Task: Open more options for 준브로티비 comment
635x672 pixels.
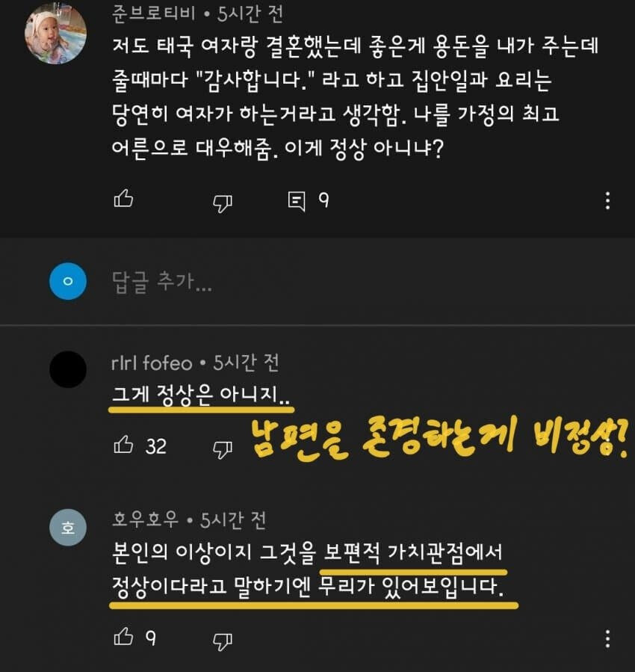Action: [x=607, y=200]
